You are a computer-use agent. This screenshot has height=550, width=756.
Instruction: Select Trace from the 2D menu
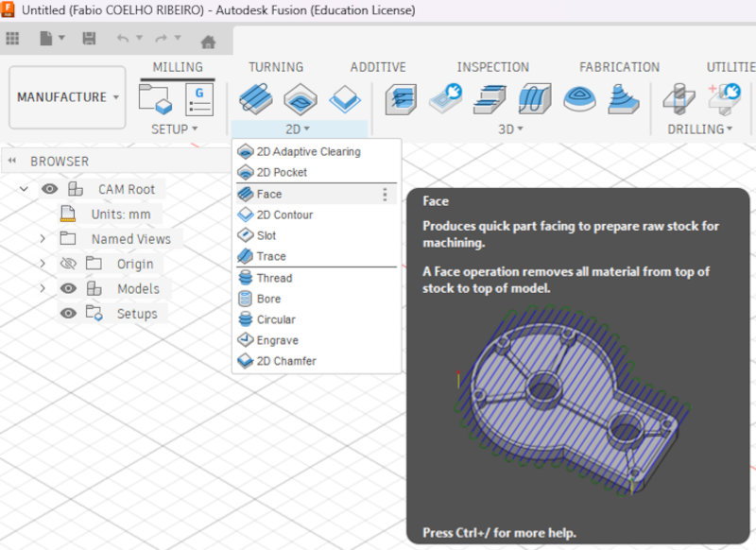[317, 256]
